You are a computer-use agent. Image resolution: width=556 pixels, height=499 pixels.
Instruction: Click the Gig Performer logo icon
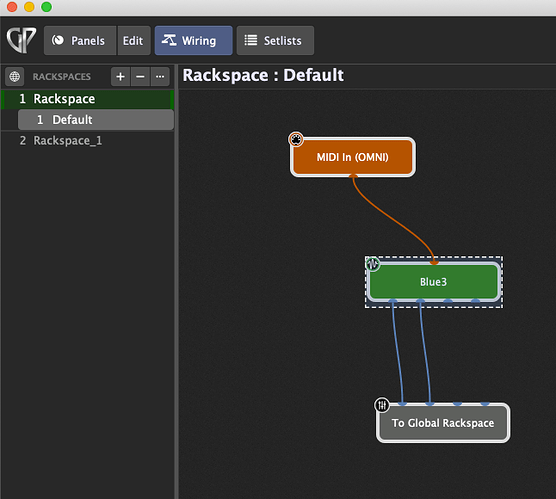click(x=21, y=40)
